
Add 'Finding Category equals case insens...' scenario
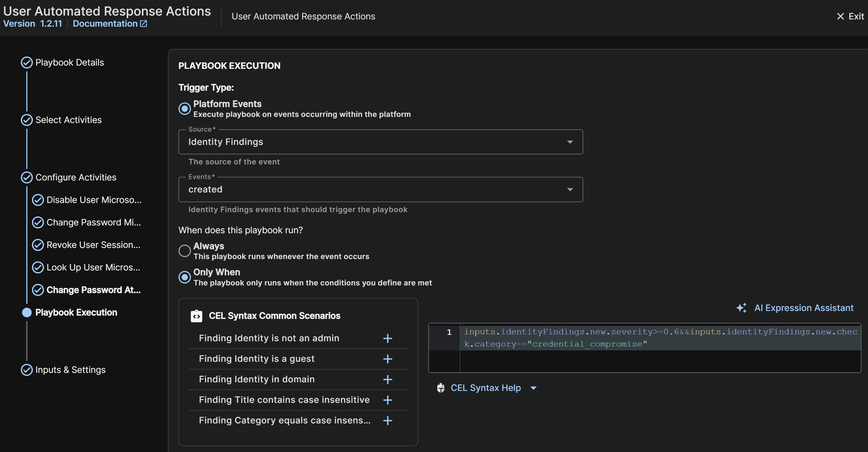[x=388, y=421]
